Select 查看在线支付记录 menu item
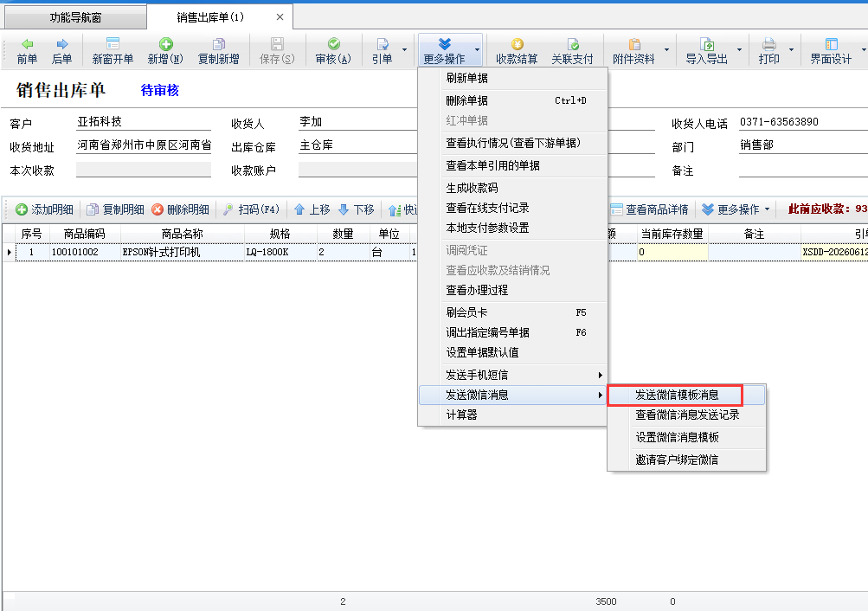Viewport: 868px width, 611px height. [512, 208]
